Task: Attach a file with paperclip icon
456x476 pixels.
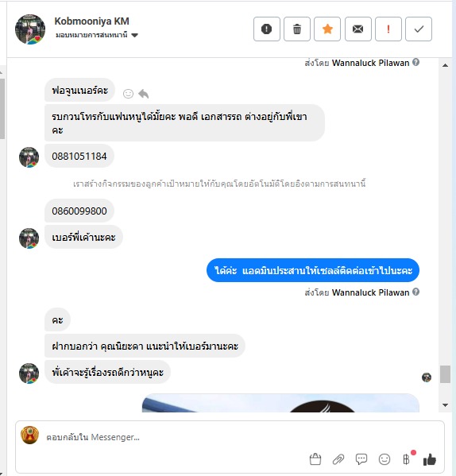Action: point(338,459)
